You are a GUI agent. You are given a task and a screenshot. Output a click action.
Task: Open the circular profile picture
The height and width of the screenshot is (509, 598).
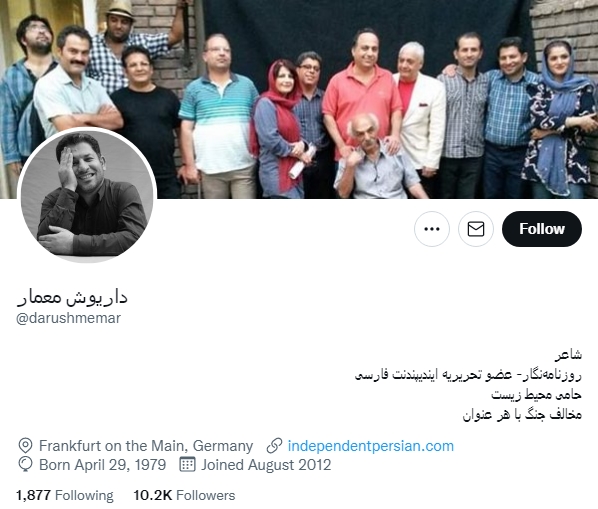(87, 195)
